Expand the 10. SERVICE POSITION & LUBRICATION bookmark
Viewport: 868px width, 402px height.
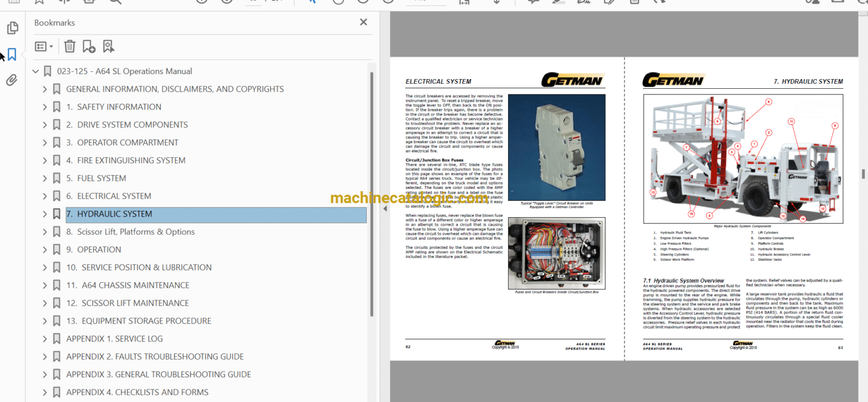[x=45, y=267]
